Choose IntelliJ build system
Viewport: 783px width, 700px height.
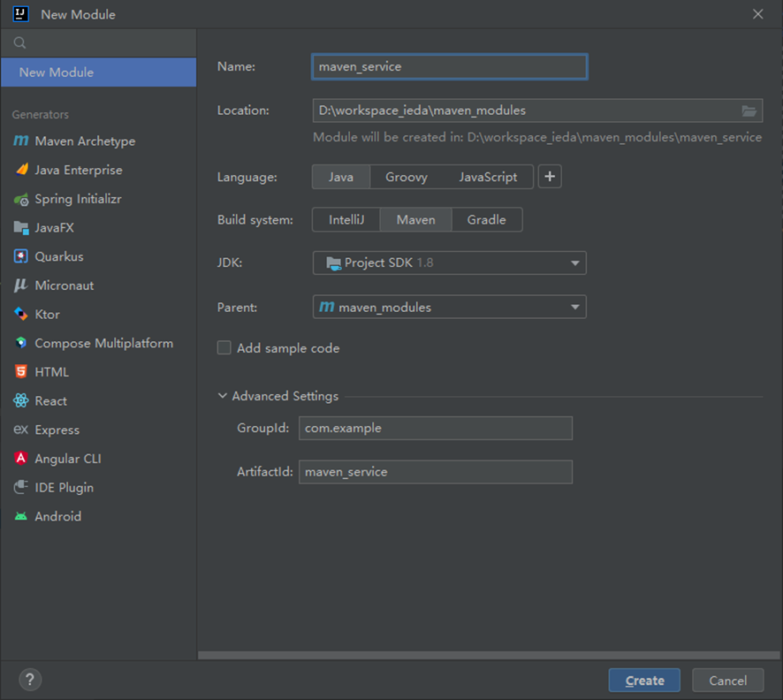[346, 220]
